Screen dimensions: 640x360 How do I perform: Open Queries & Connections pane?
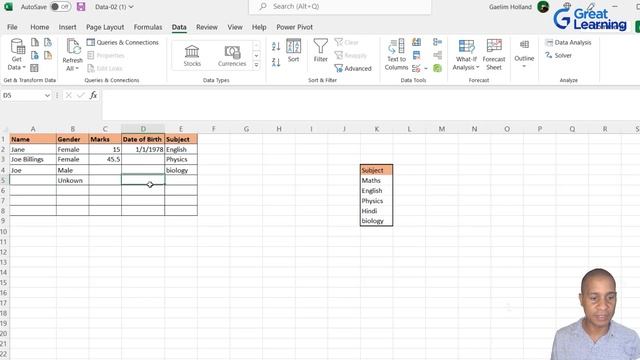(x=122, y=42)
